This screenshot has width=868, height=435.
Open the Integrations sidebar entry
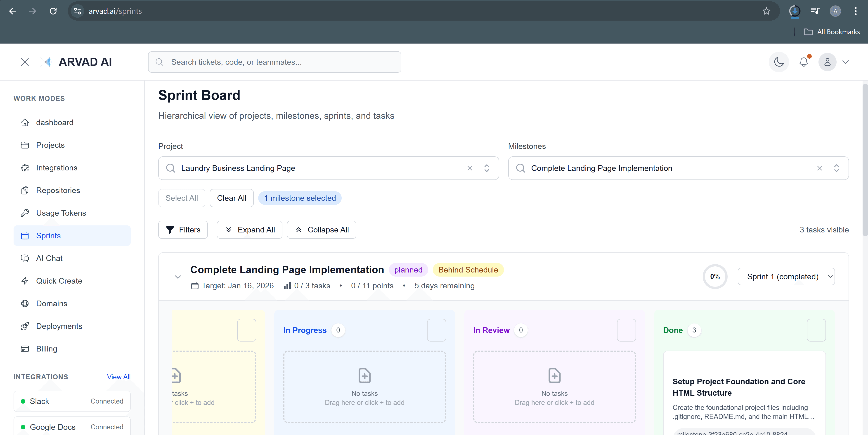(x=56, y=167)
